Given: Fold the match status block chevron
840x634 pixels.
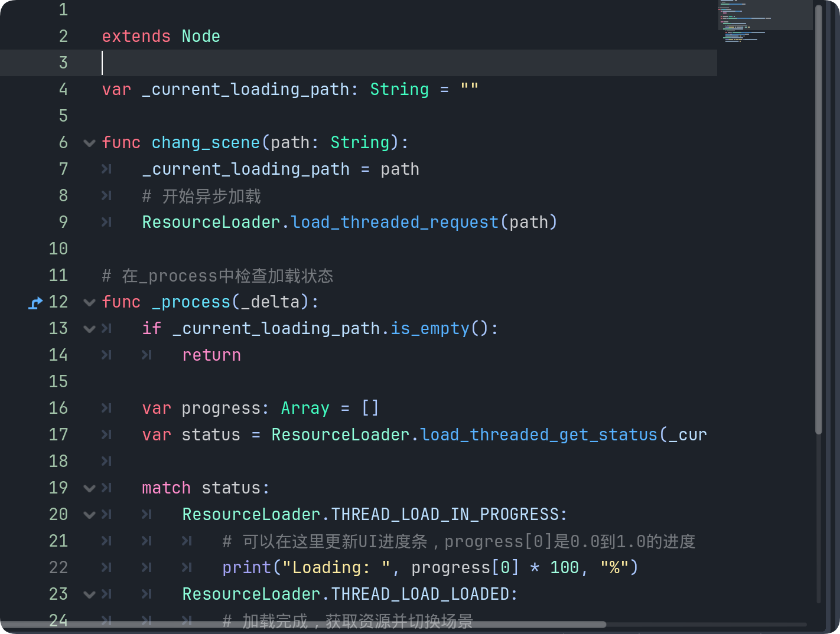Looking at the screenshot, I should (x=89, y=488).
